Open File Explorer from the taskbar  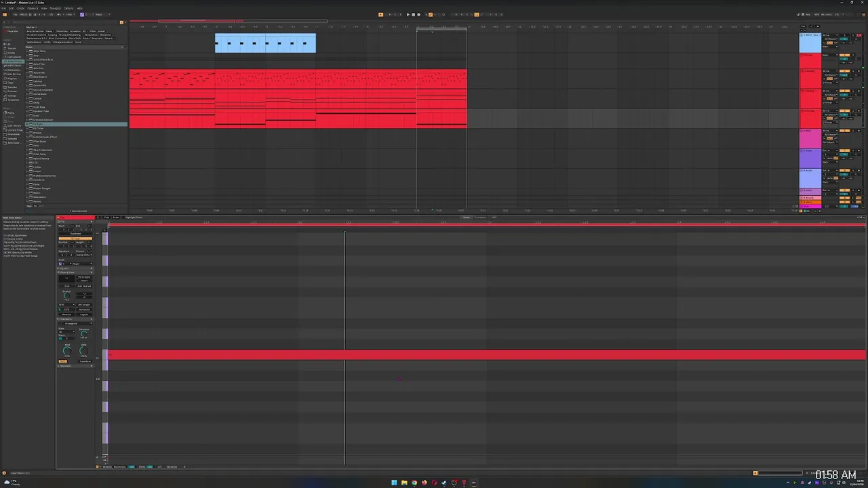coord(404,483)
